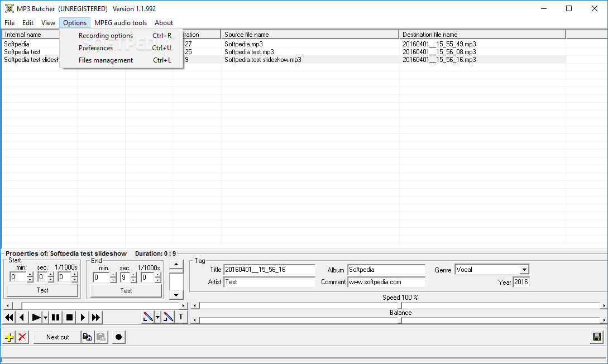Viewport: 608px width, 364px height.
Task: Click the single step-back arrow button
Action: [22, 318]
